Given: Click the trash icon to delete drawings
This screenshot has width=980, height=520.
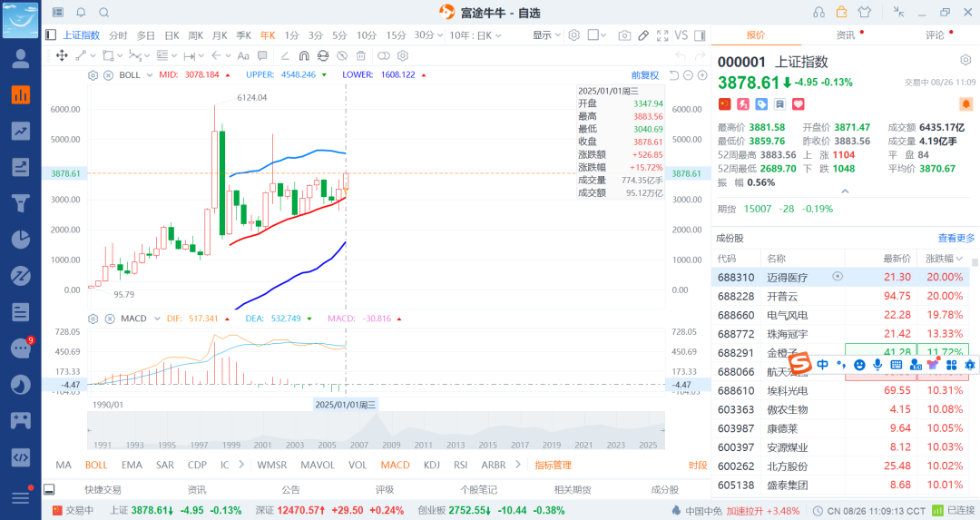Looking at the screenshot, I should click(x=360, y=55).
